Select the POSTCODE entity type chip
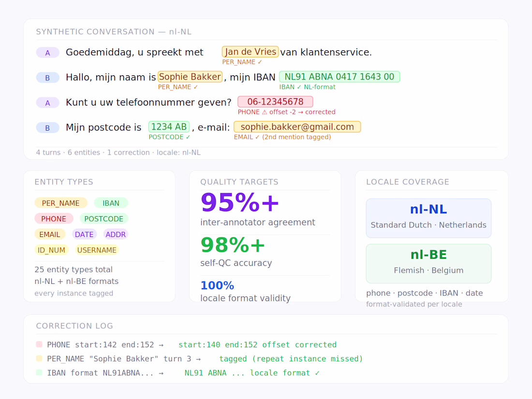This screenshot has height=399, width=532. (104, 219)
